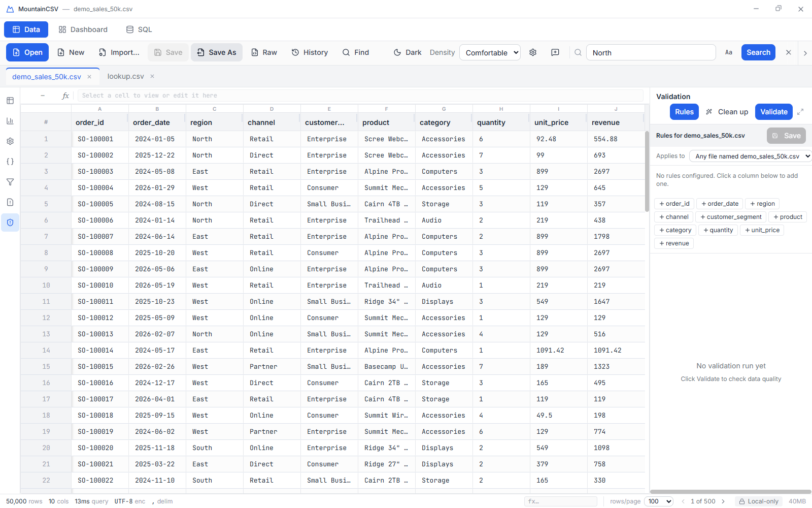Open the chart sidebar icon
The width and height of the screenshot is (812, 508).
tap(10, 121)
